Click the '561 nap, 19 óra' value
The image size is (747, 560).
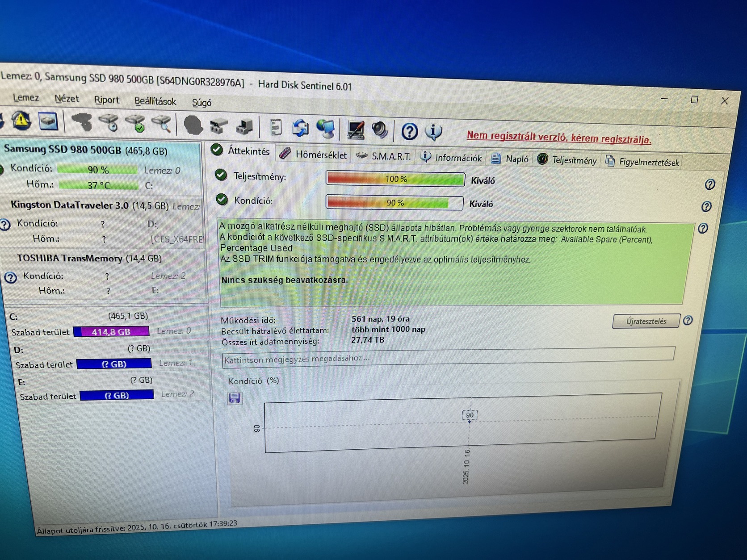click(x=380, y=319)
